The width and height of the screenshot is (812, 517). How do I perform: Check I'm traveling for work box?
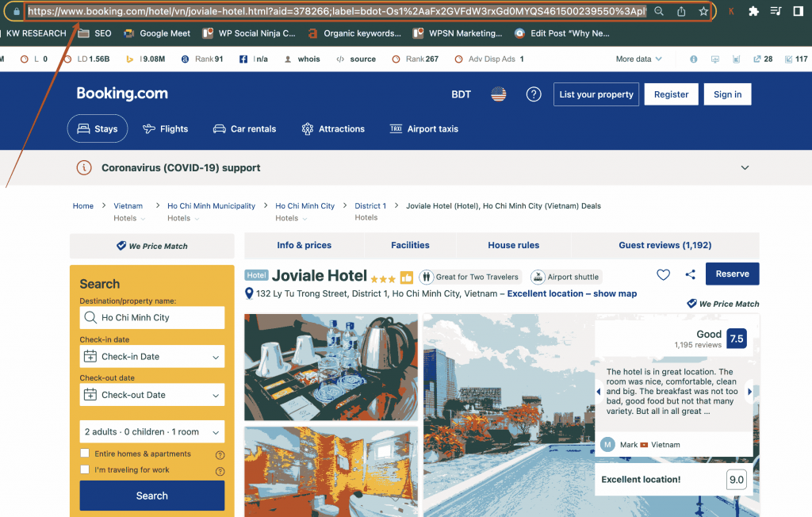tap(85, 469)
